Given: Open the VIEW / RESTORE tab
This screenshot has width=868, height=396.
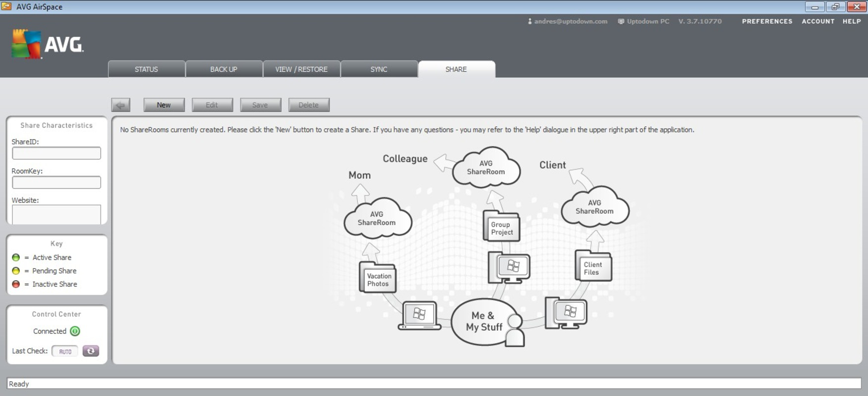Looking at the screenshot, I should pyautogui.click(x=301, y=69).
